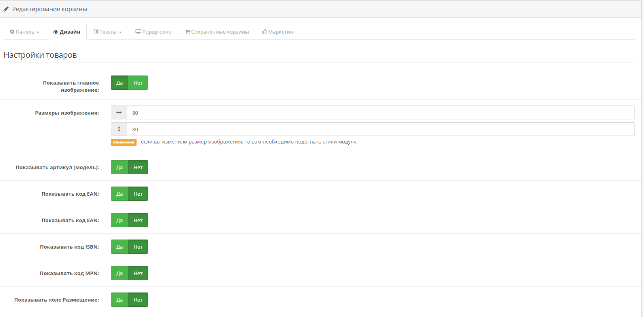Click the monitor icon on Popup окно tab
Viewport: 644px width, 317px height.
138,32
